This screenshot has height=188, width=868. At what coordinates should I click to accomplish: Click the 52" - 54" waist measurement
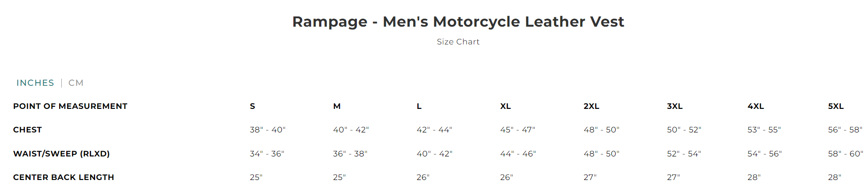click(684, 154)
